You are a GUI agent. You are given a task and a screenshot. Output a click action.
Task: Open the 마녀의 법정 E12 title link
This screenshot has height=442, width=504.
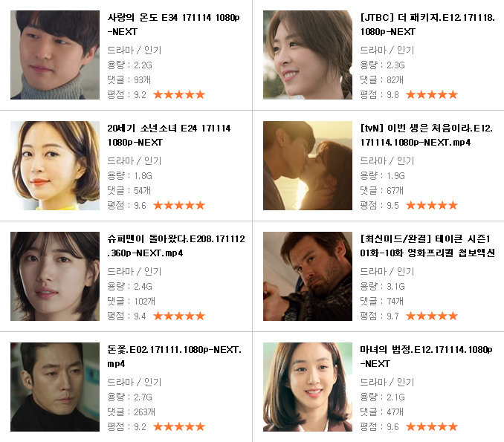click(426, 357)
